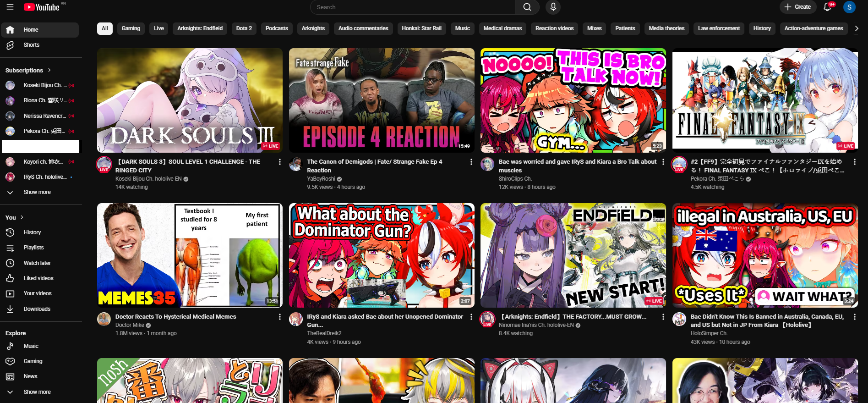Play Episode 4 Reaction thumbnail
The width and height of the screenshot is (868, 403).
382,100
